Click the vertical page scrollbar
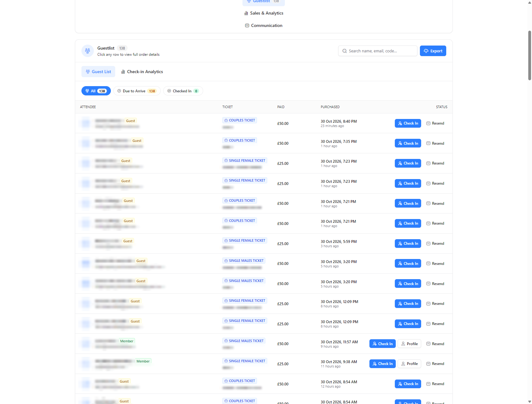 (x=530, y=55)
